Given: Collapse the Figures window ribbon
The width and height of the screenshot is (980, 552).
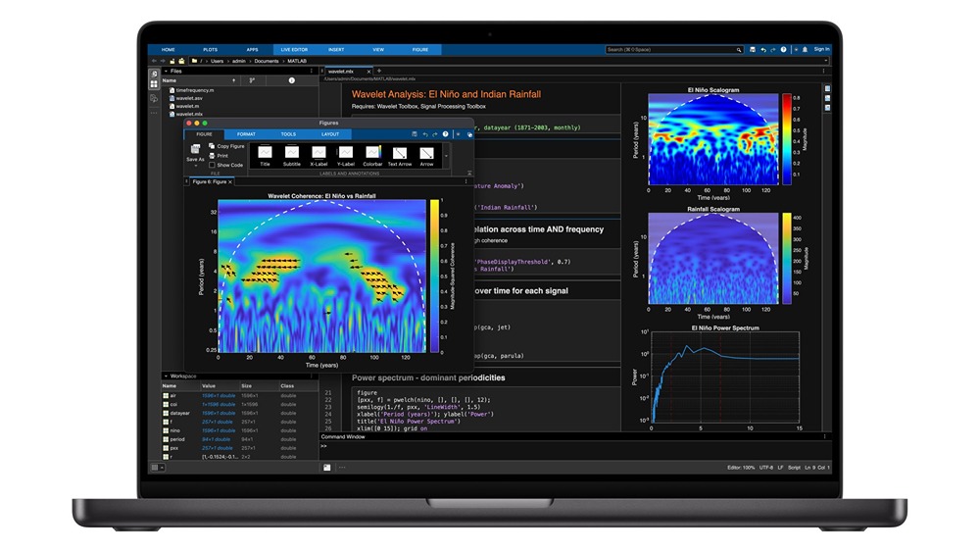Looking at the screenshot, I should click(469, 174).
